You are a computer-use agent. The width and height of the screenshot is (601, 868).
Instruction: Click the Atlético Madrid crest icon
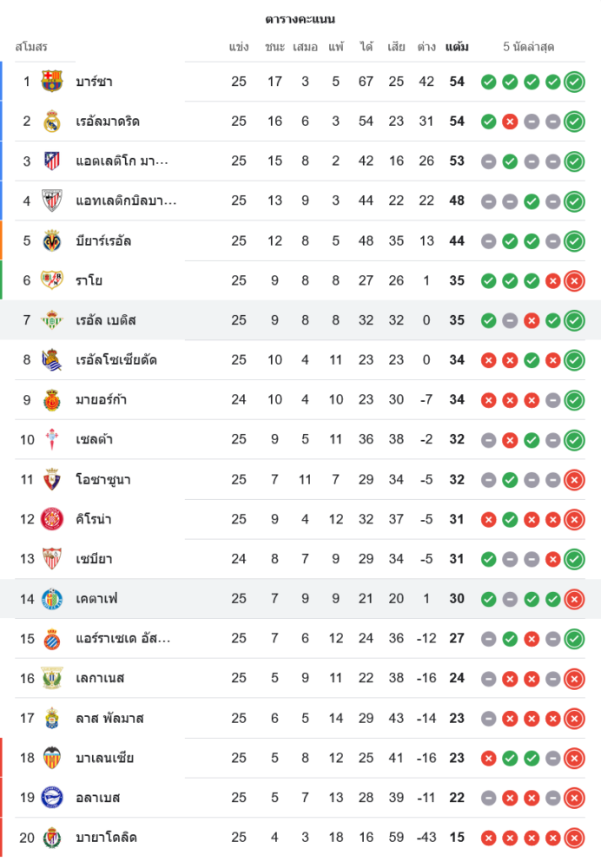pyautogui.click(x=52, y=161)
